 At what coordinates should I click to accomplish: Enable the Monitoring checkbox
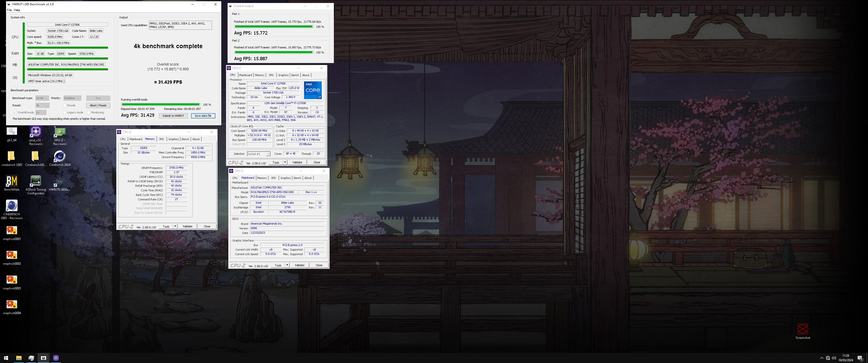tap(89, 112)
